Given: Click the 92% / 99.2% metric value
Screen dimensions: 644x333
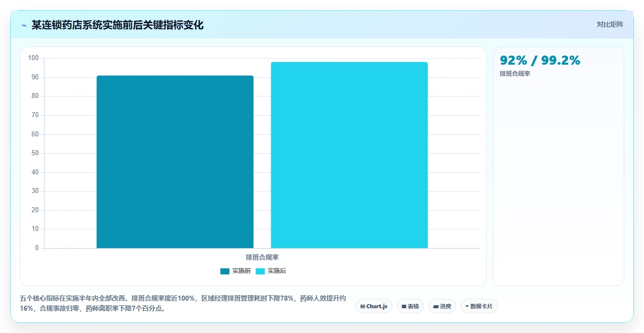Looking at the screenshot, I should (x=540, y=61).
